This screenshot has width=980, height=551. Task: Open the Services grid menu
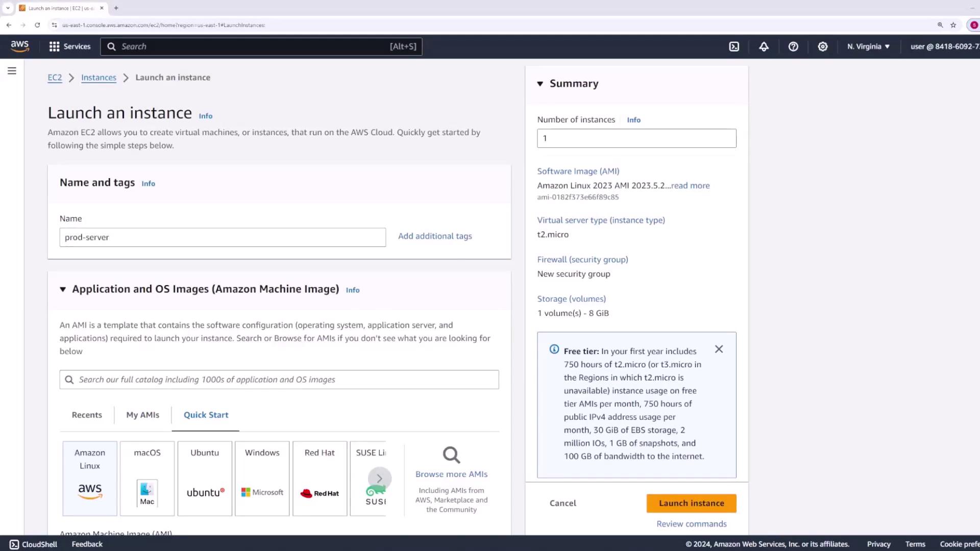pos(69,46)
